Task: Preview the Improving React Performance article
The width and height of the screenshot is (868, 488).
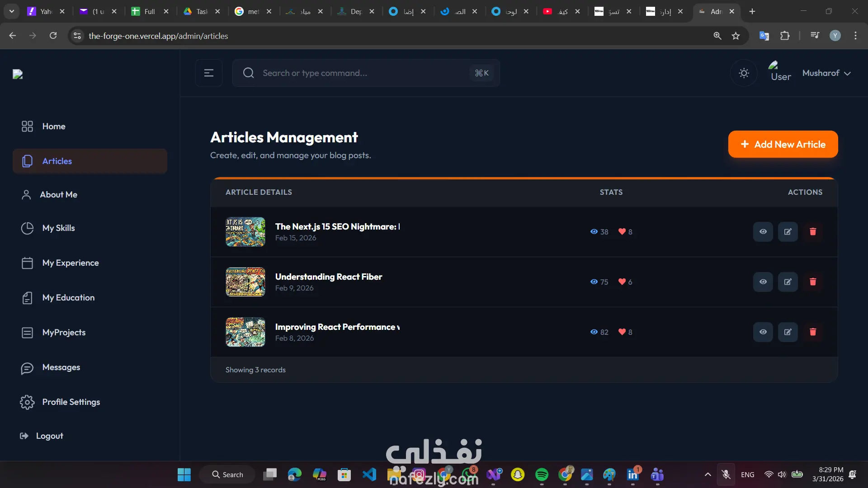Action: (x=763, y=332)
